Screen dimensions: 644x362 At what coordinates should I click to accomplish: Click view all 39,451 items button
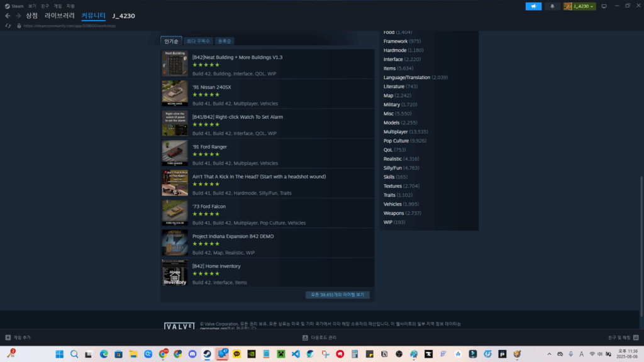[338, 295]
